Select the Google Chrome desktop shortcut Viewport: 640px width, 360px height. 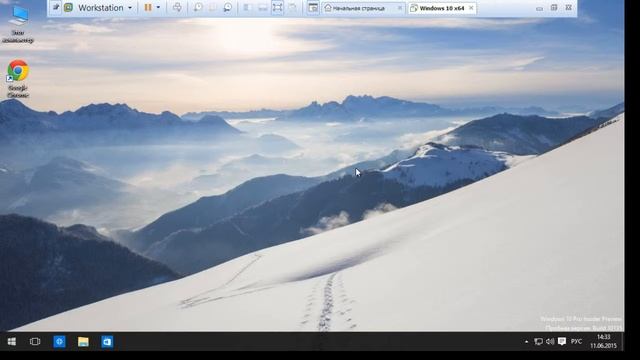pos(18,79)
